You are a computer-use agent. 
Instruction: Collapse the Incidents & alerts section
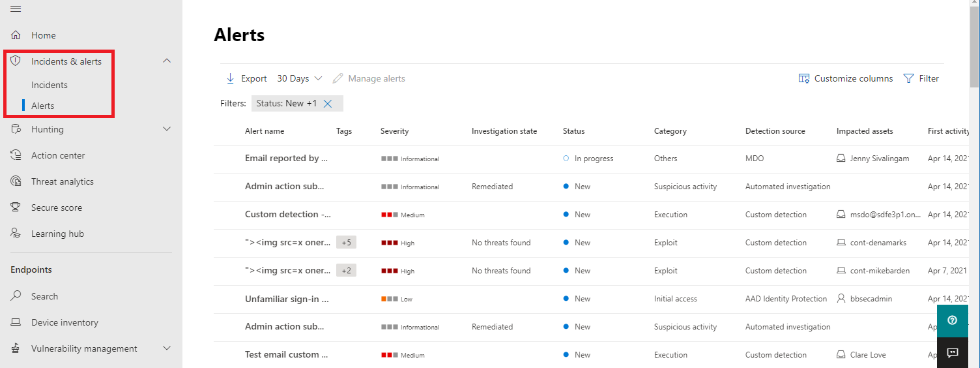click(x=167, y=61)
